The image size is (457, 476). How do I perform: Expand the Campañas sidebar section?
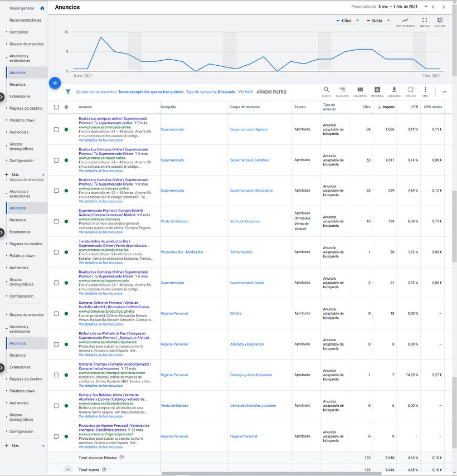18,32
